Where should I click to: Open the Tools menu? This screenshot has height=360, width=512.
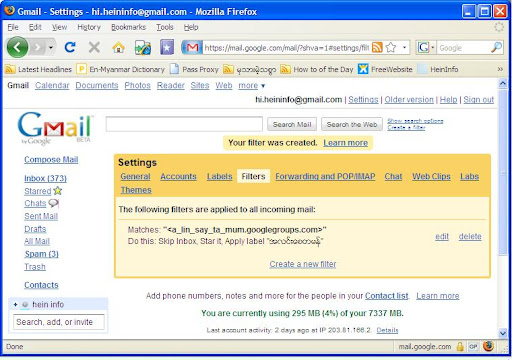[x=165, y=27]
